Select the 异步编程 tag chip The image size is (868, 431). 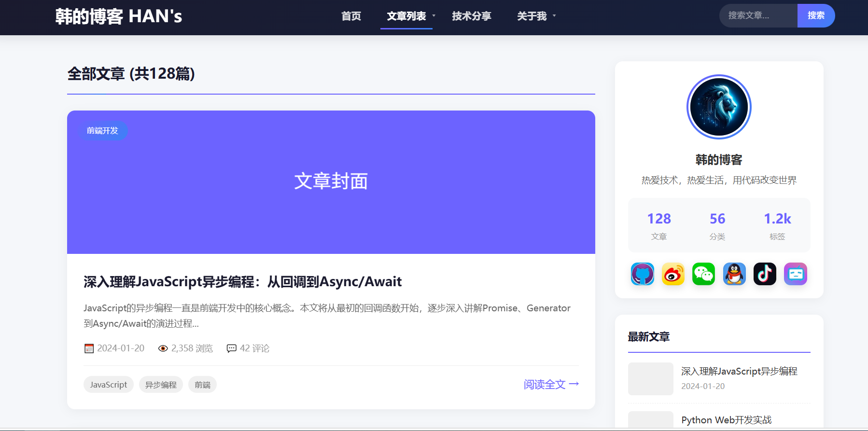pos(161,385)
